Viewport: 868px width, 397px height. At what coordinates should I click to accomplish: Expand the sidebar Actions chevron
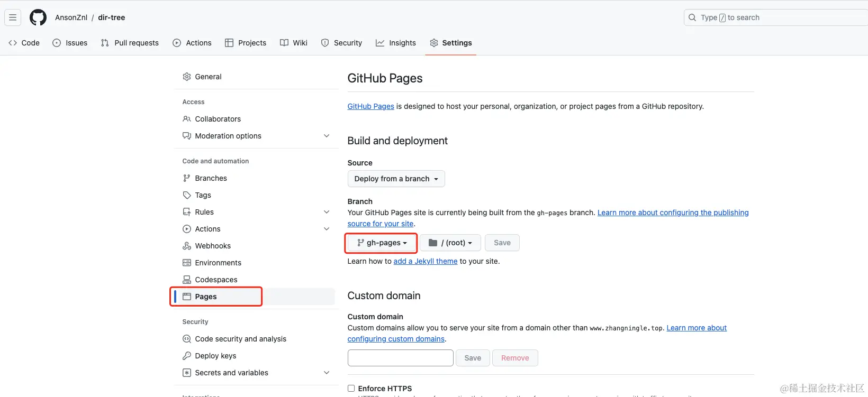(x=327, y=229)
